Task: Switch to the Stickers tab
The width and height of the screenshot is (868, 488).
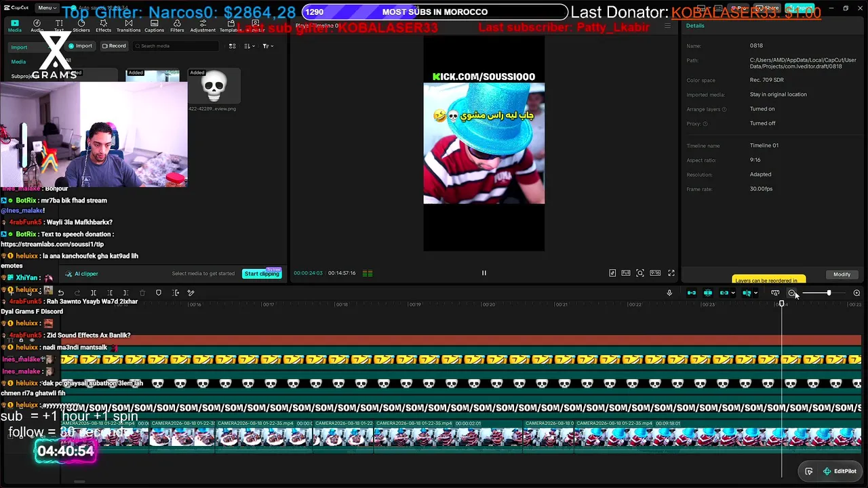Action: 81,26
